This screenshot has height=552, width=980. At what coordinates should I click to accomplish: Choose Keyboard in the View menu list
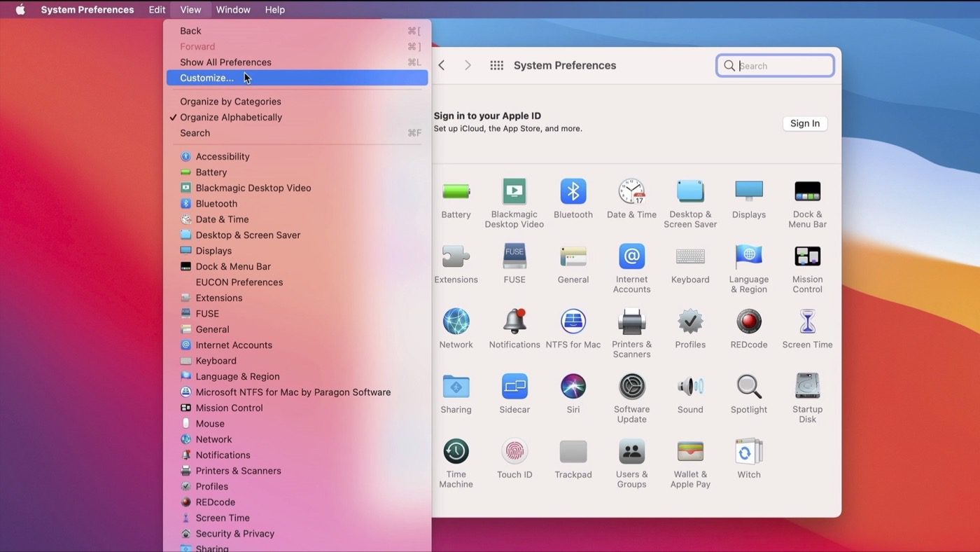[x=297, y=361]
